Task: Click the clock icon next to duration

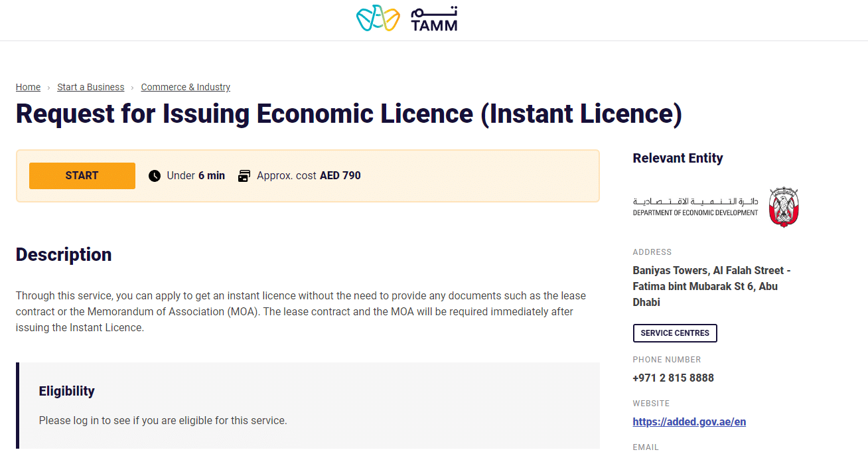Action: 155,175
